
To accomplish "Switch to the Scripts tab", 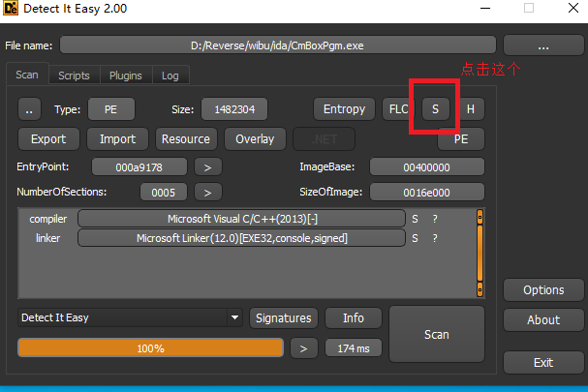I will point(74,75).
